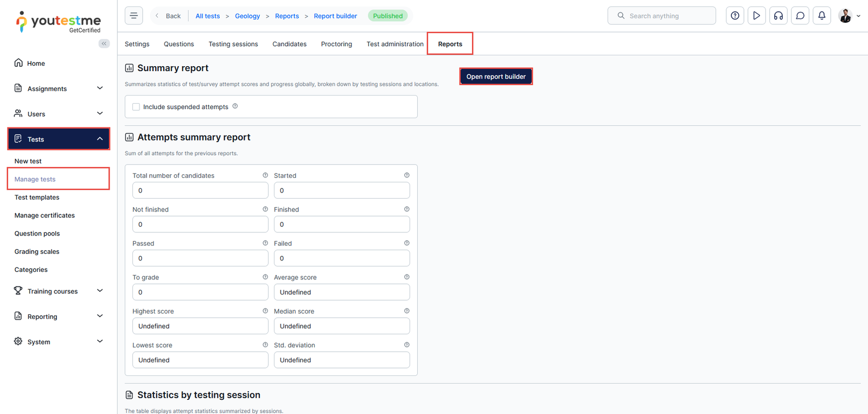The width and height of the screenshot is (868, 414).
Task: Click info icon next to Average score
Action: coord(406,277)
